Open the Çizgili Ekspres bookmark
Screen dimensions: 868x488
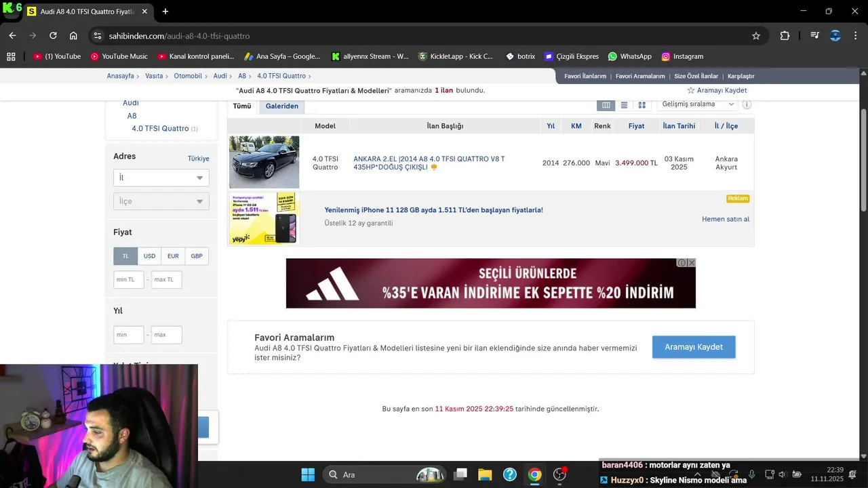pyautogui.click(x=572, y=56)
